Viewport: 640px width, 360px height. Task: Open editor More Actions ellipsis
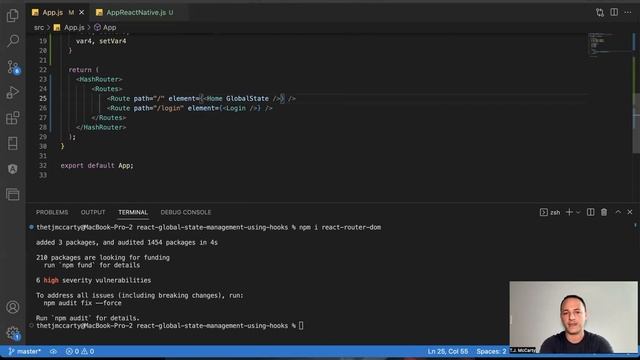[628, 12]
